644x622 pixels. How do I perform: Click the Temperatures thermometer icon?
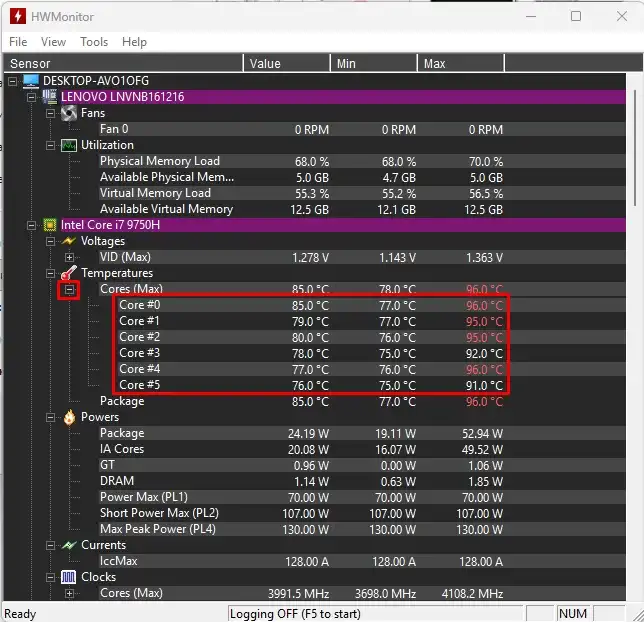pyautogui.click(x=69, y=273)
